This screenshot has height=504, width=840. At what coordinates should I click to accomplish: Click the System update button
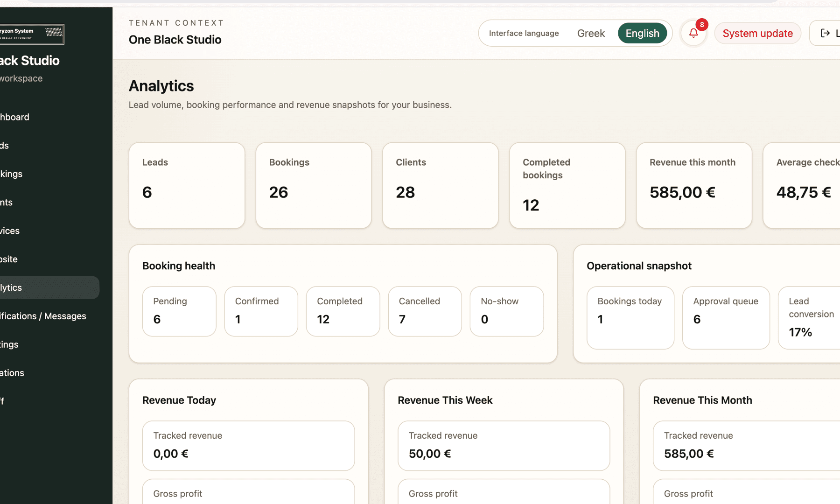[x=757, y=33]
